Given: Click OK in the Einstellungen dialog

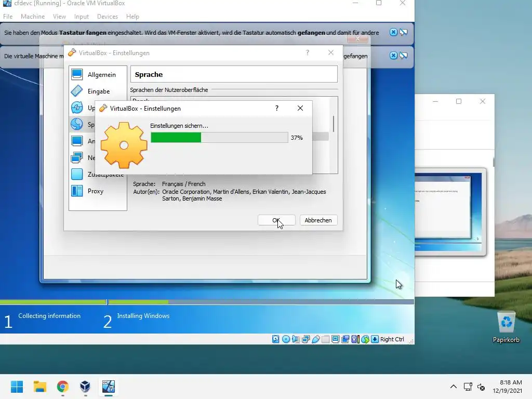Looking at the screenshot, I should click(276, 220).
